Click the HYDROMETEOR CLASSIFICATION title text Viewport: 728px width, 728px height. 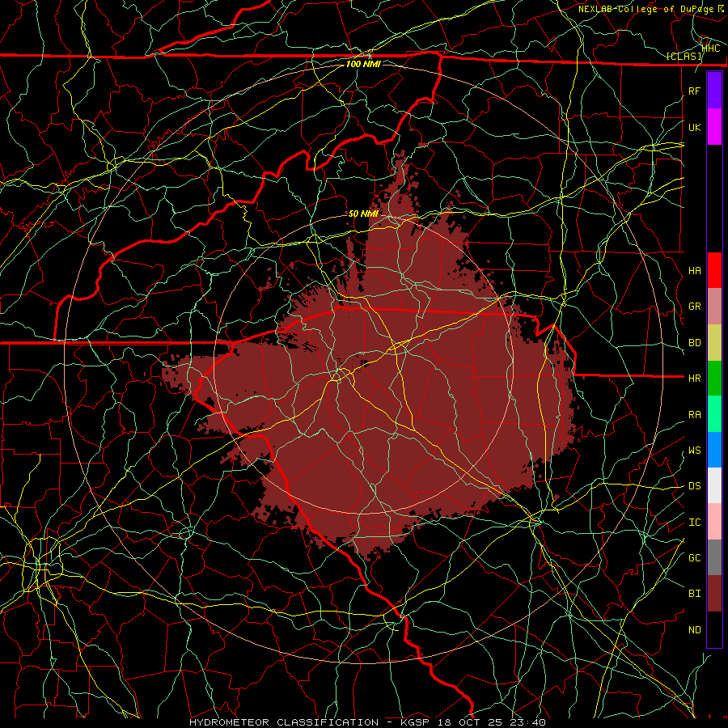click(x=284, y=722)
